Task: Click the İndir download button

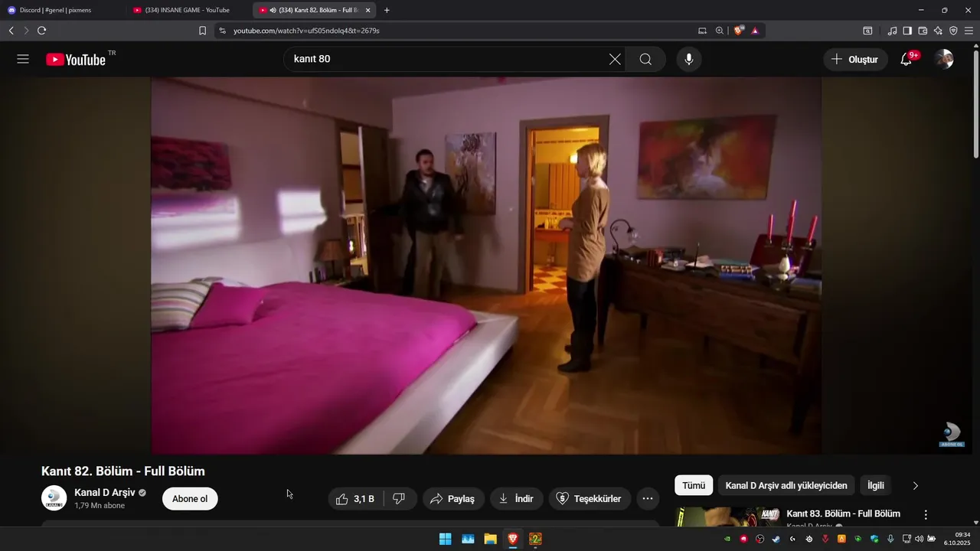Action: [517, 499]
